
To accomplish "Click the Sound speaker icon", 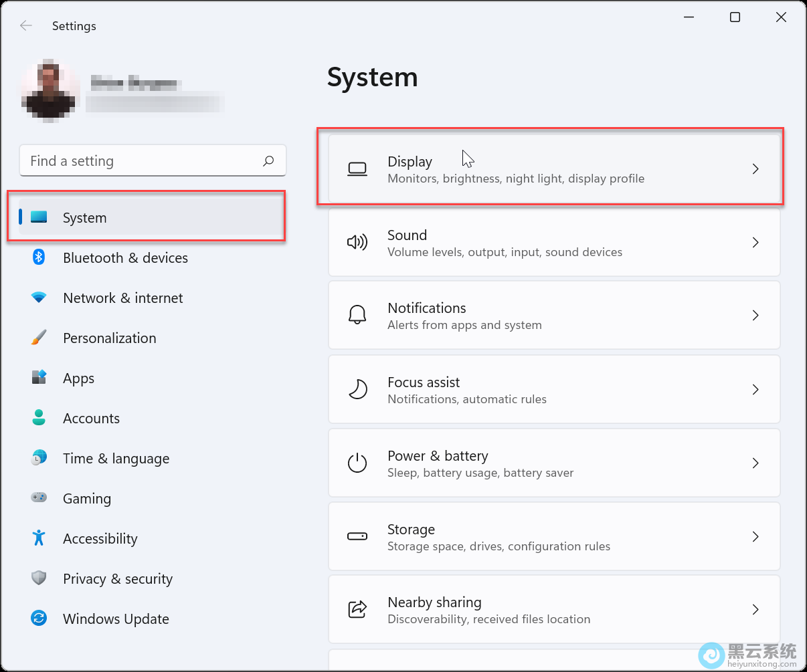I will pyautogui.click(x=357, y=242).
